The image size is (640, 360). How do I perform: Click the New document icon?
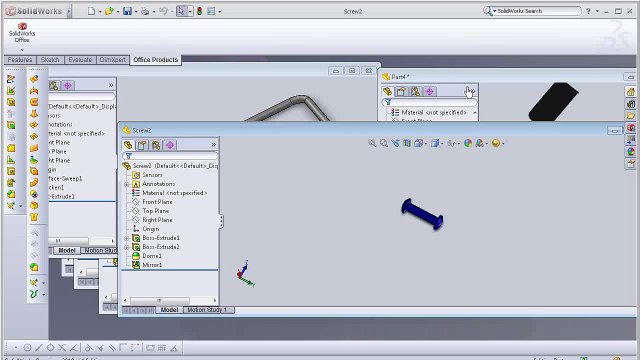pyautogui.click(x=91, y=11)
